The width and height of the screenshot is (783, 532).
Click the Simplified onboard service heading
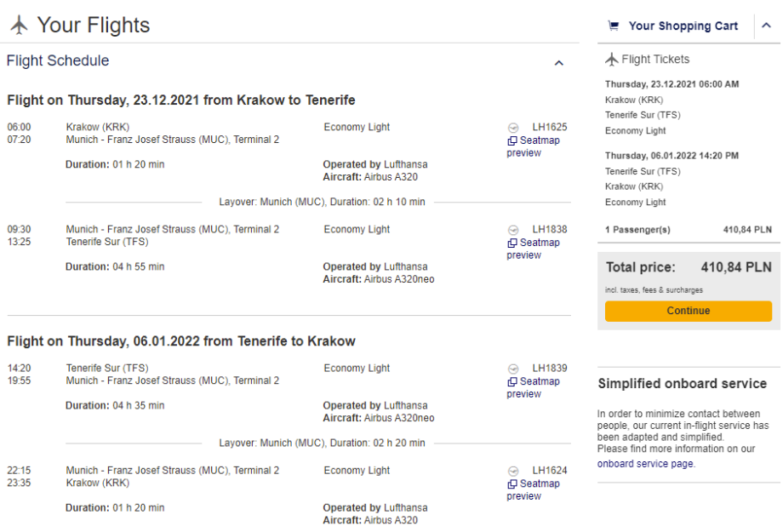click(683, 384)
